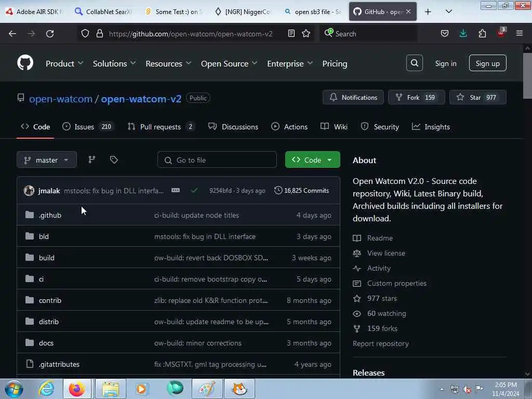Viewport: 532px width, 399px height.
Task: Toggle reader view icon in address bar
Action: click(291, 33)
